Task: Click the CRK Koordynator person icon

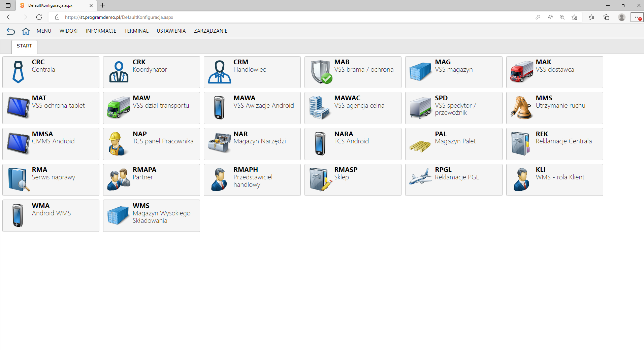Action: 119,72
